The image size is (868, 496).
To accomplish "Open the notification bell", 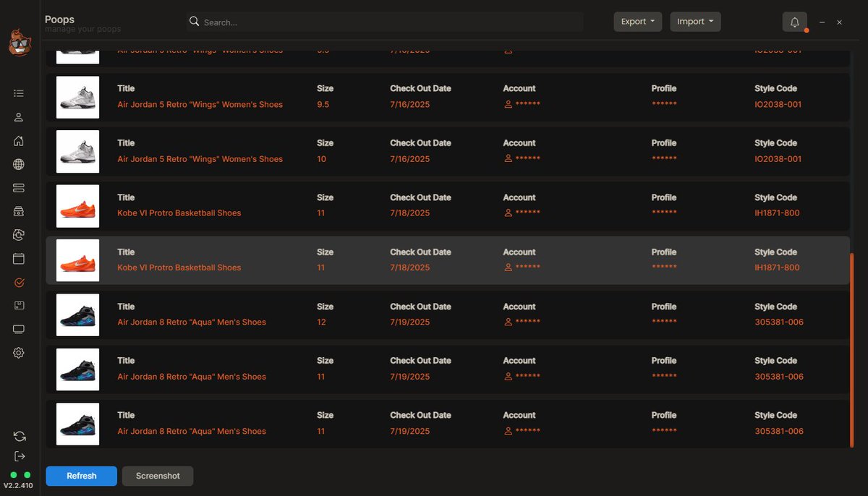I will coord(795,22).
